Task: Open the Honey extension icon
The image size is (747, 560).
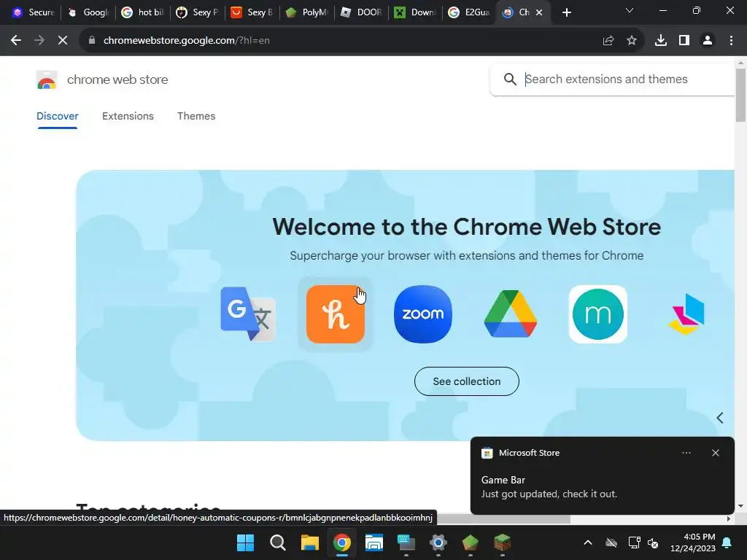Action: pos(336,314)
